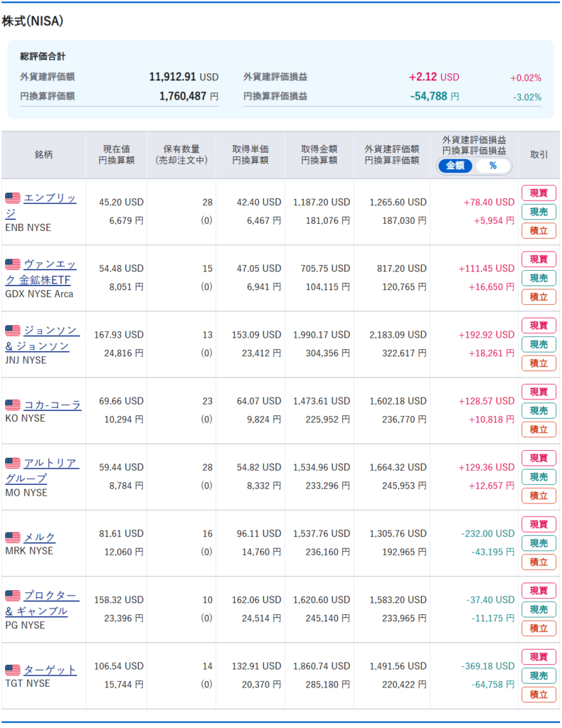Click 積立 button for メルク MRK
The height and width of the screenshot is (728, 562).
(539, 562)
